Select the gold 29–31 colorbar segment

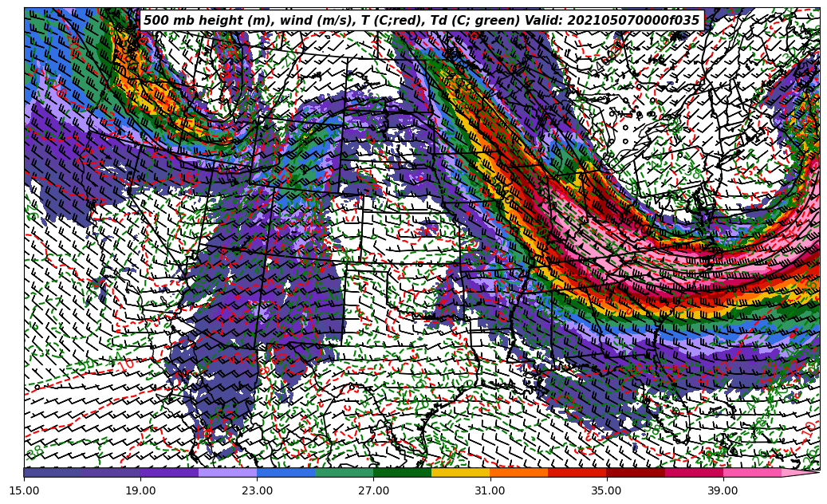point(460,472)
